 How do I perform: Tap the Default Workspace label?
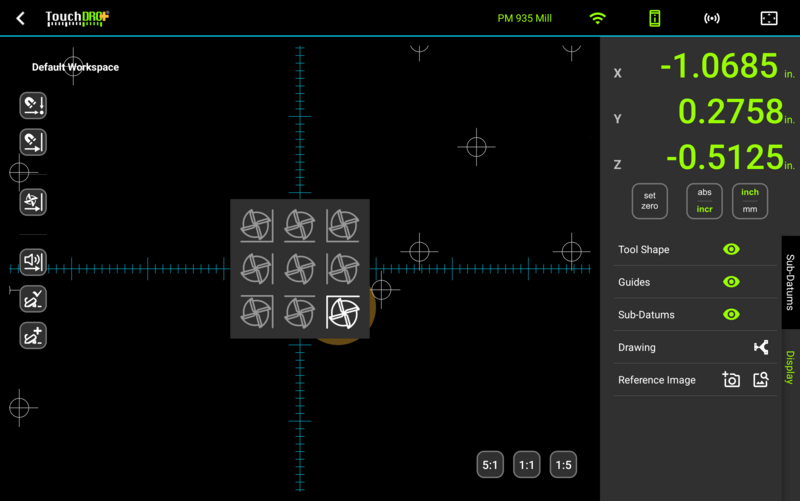coord(75,67)
